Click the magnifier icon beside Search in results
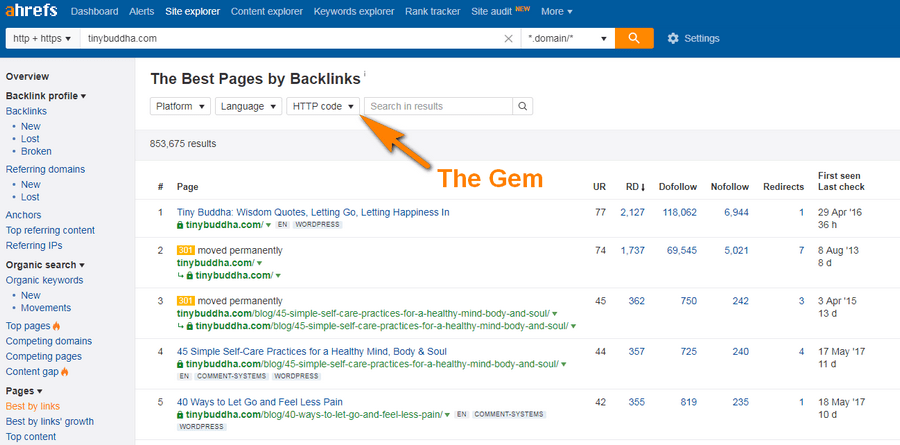 coord(522,106)
